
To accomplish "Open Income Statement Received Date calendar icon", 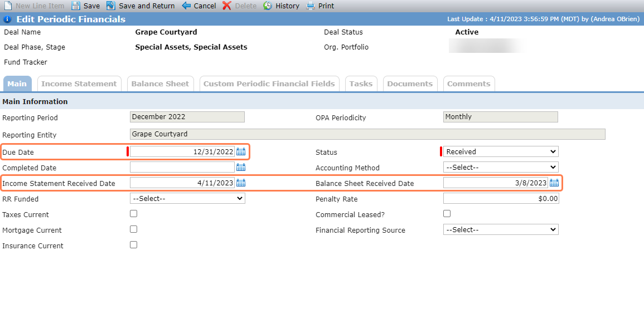I will click(x=241, y=183).
